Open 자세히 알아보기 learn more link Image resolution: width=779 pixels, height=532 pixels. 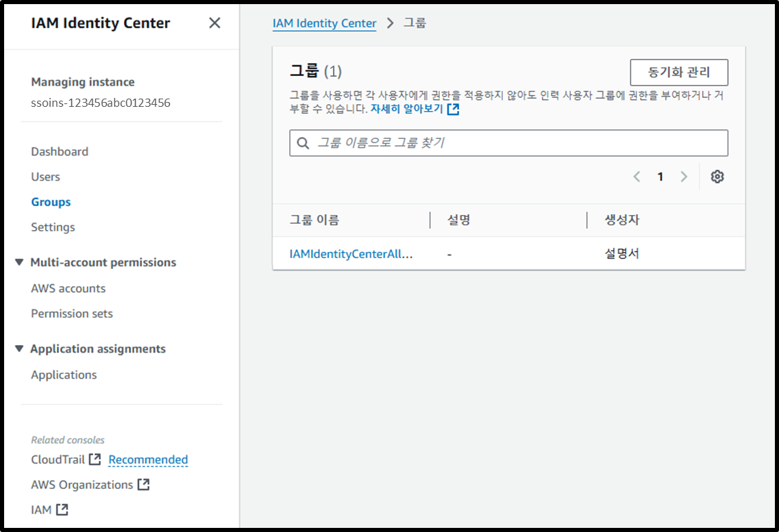[x=407, y=109]
